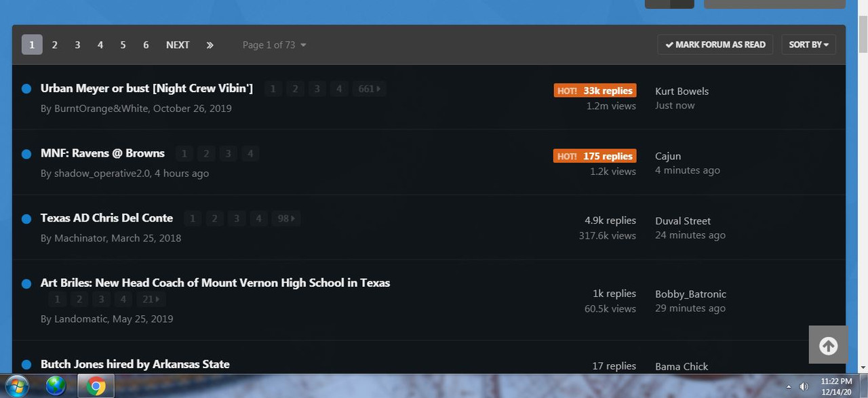The height and width of the screenshot is (398, 868).
Task: Open Urban Meyer or bust [Night Crew Vibin'] topic
Action: pyautogui.click(x=146, y=88)
